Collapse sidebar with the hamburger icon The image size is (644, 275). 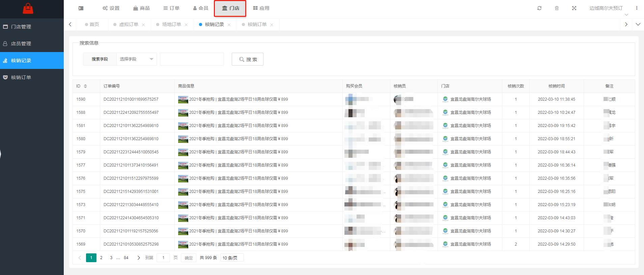click(81, 8)
